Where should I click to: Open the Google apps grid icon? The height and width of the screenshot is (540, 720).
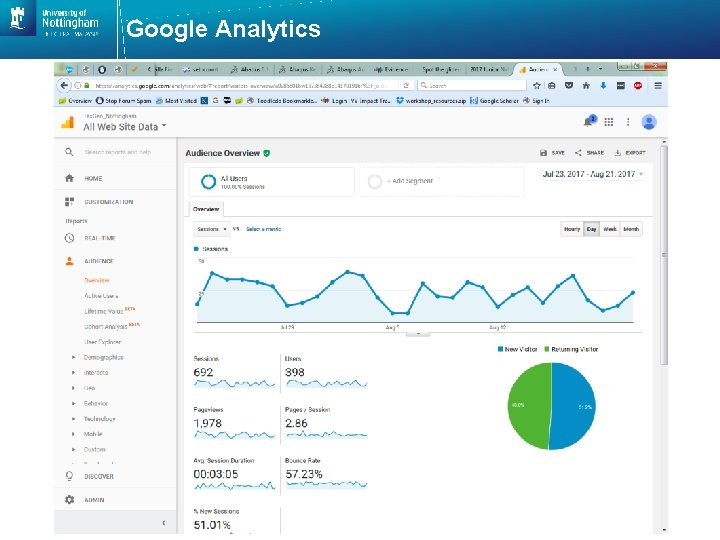click(609, 122)
